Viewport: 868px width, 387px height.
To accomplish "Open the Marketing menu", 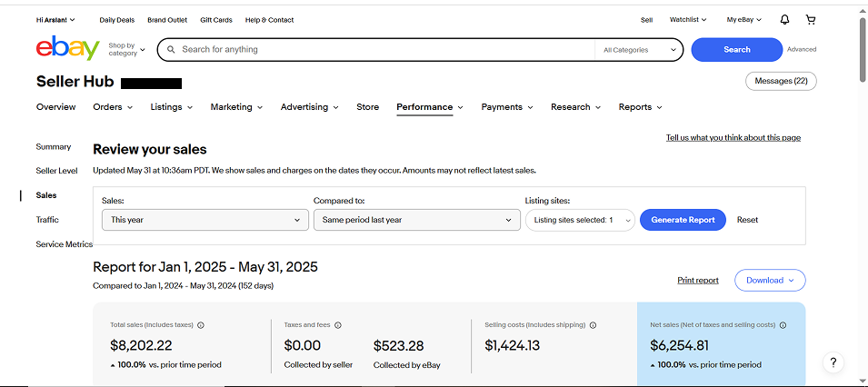I will coord(236,107).
